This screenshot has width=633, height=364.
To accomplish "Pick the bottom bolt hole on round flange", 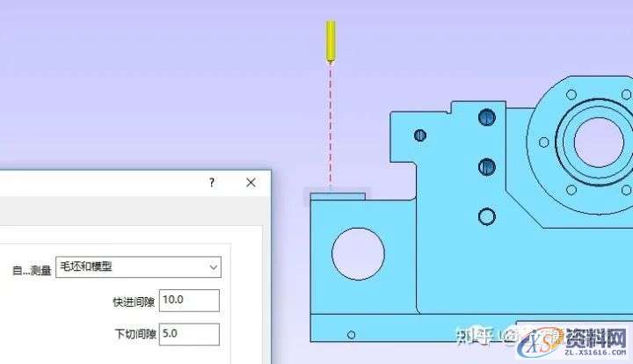I will (571, 188).
